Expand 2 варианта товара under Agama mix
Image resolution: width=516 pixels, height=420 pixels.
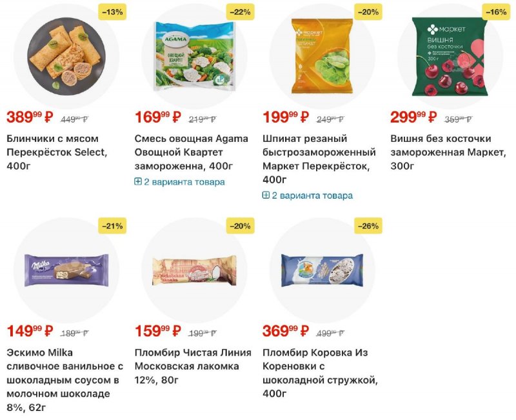179,182
